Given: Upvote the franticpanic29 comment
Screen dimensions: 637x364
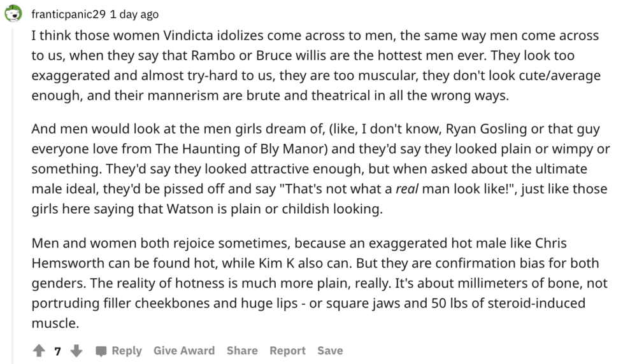Looking at the screenshot, I should point(39,350).
